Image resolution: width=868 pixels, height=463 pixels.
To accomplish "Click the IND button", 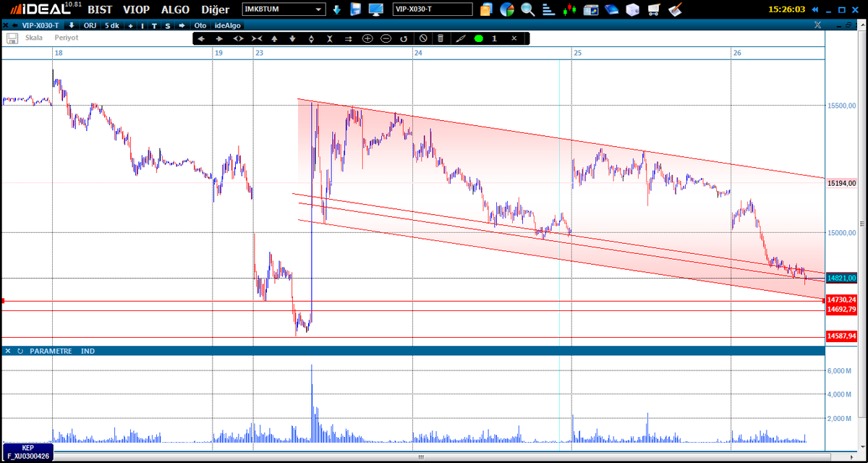I will pyautogui.click(x=88, y=351).
